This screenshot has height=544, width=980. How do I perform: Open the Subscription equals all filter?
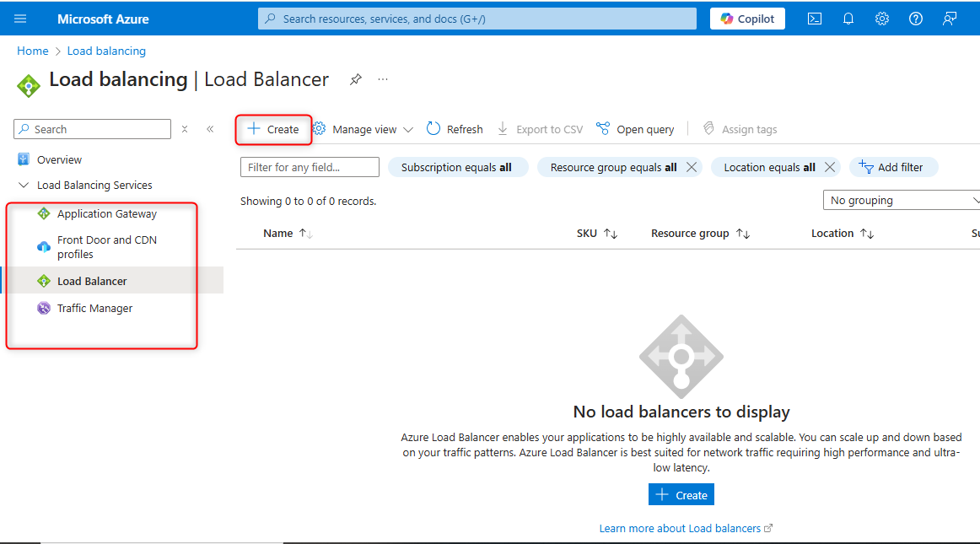tap(457, 167)
